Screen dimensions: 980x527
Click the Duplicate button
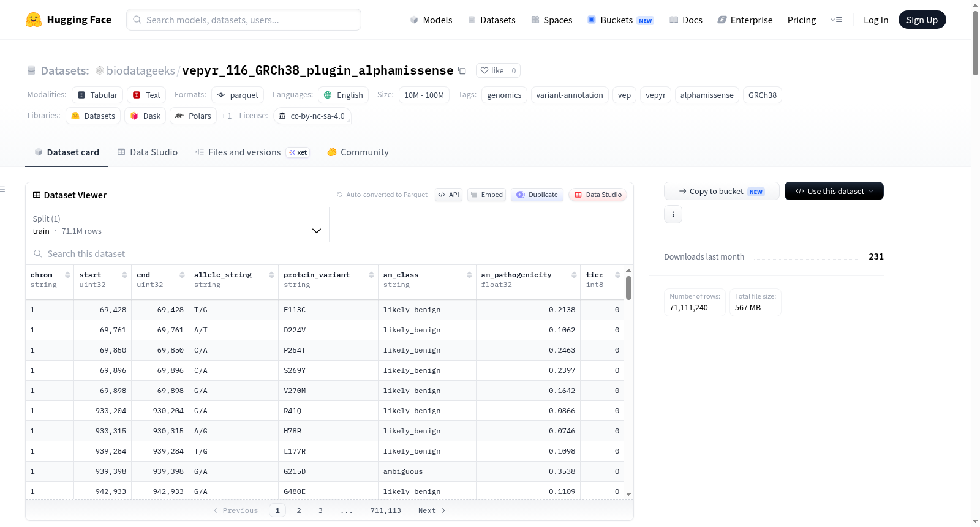[537, 195]
